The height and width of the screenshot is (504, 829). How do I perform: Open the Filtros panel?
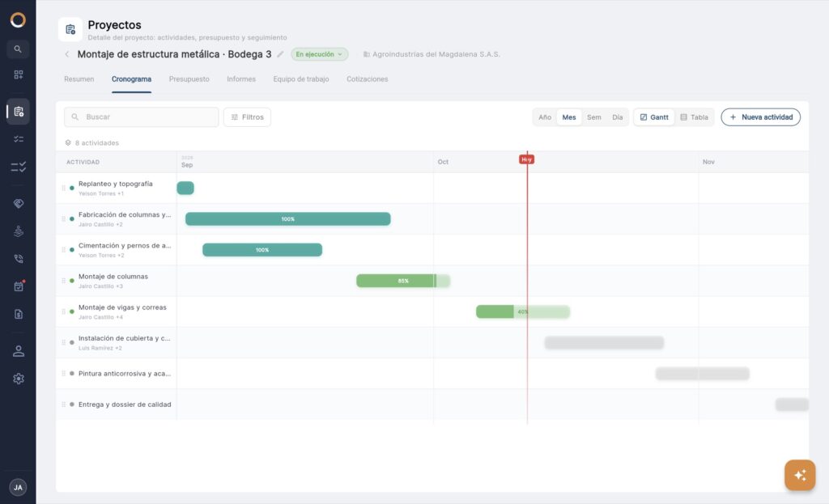[x=247, y=117]
